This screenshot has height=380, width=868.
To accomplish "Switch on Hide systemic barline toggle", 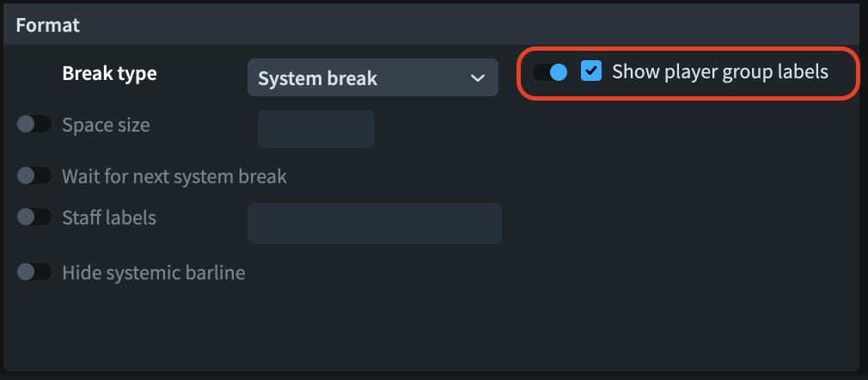I will 34,273.
